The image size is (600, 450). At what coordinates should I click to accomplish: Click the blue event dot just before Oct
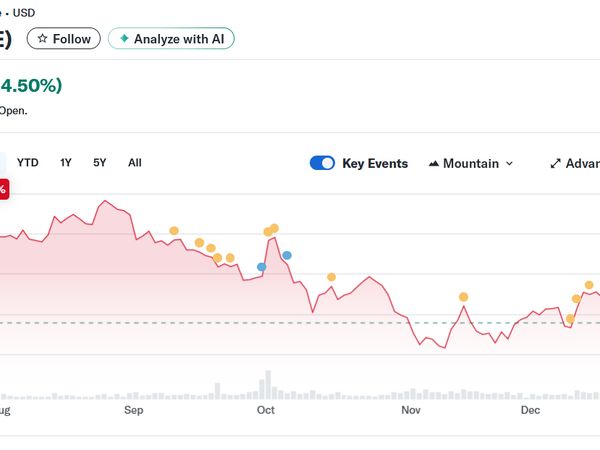(x=262, y=267)
